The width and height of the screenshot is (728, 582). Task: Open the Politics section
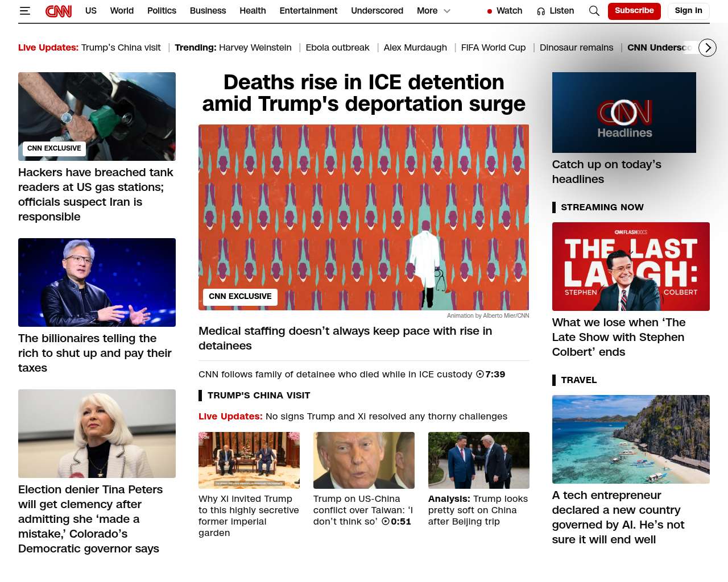(x=162, y=11)
